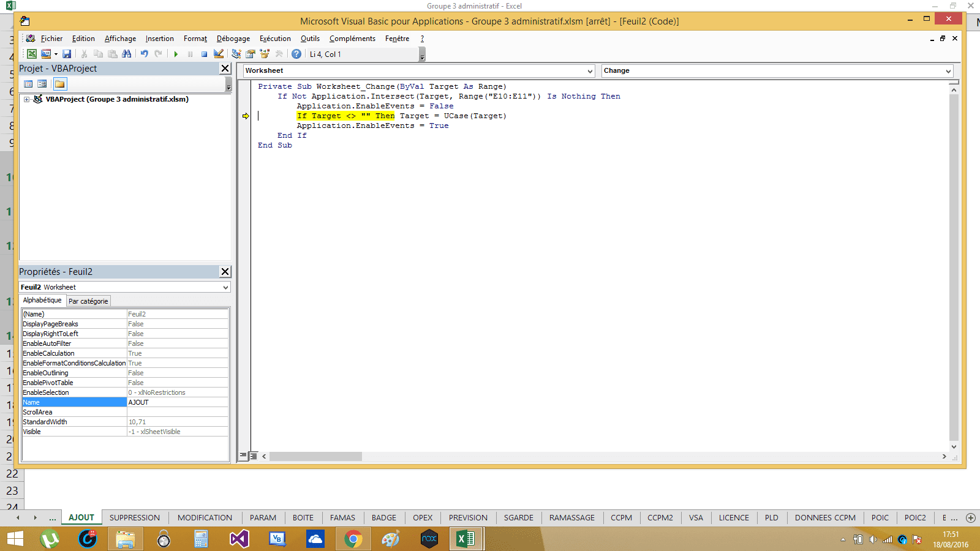Open Google Chrome from the taskbar
The width and height of the screenshot is (980, 551).
coord(353,539)
